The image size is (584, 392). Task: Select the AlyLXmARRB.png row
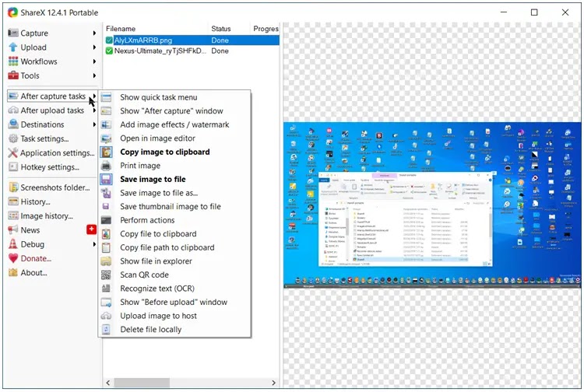click(x=192, y=40)
